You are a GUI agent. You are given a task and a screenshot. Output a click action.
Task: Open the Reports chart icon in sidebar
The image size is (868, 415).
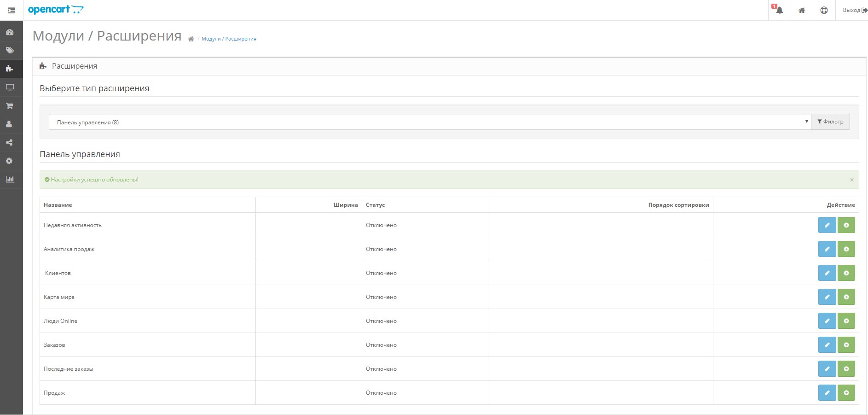click(x=10, y=180)
